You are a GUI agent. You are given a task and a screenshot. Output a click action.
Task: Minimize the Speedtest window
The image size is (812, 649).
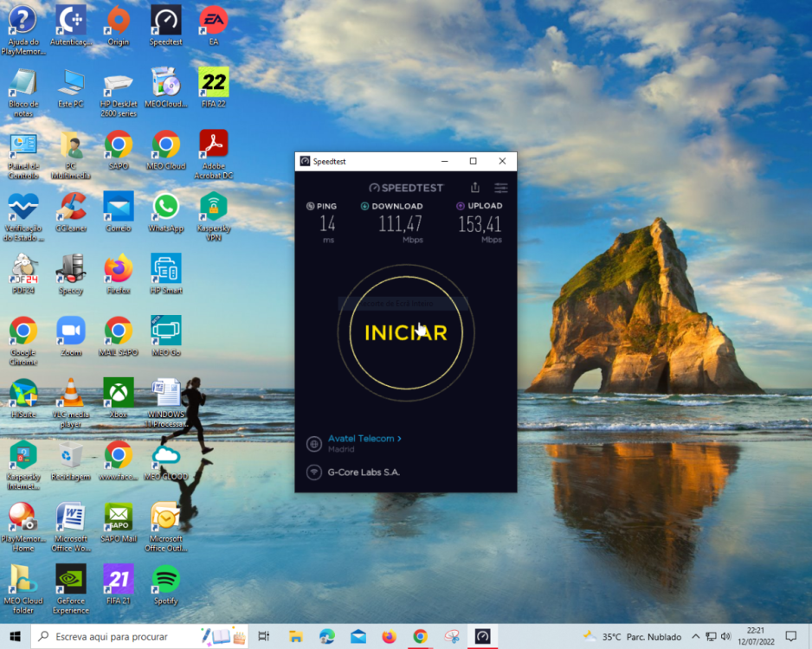(x=444, y=161)
